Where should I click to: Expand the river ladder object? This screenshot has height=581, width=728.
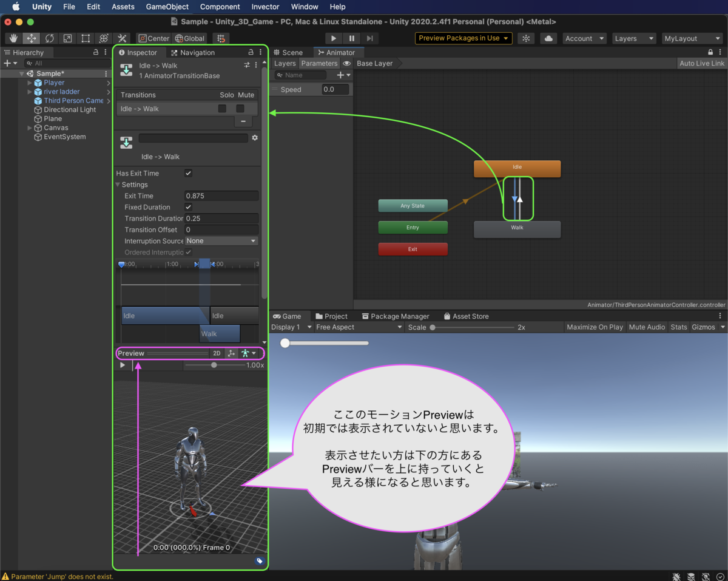click(30, 92)
